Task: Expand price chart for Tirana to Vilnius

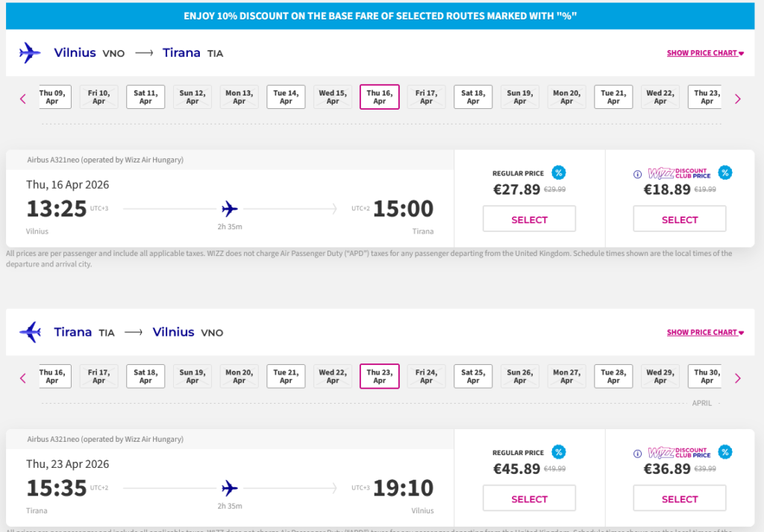Action: (705, 333)
